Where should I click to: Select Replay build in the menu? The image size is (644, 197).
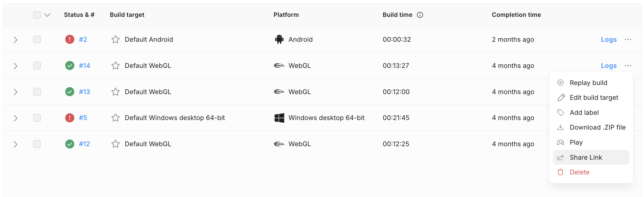(588, 82)
